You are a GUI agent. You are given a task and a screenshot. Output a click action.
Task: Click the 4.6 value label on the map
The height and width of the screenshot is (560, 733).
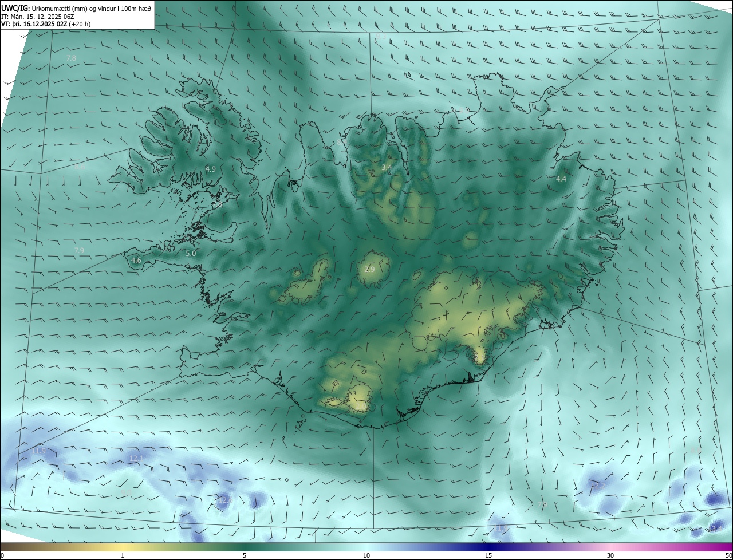[x=136, y=260]
